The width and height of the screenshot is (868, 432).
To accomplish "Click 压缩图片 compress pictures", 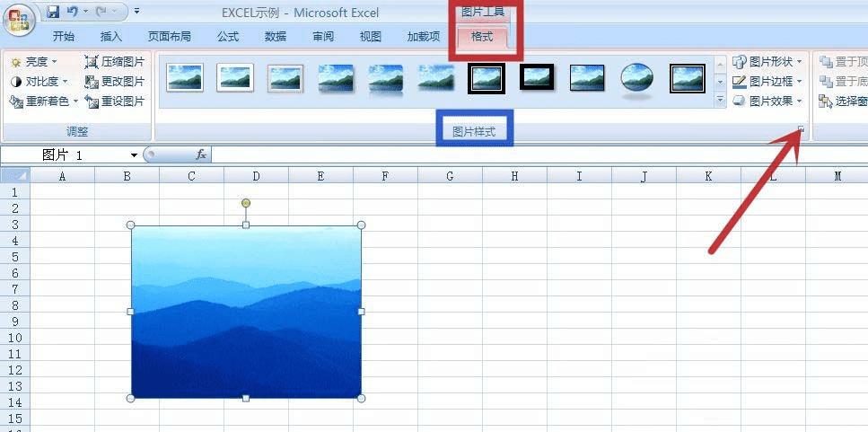I will [115, 61].
